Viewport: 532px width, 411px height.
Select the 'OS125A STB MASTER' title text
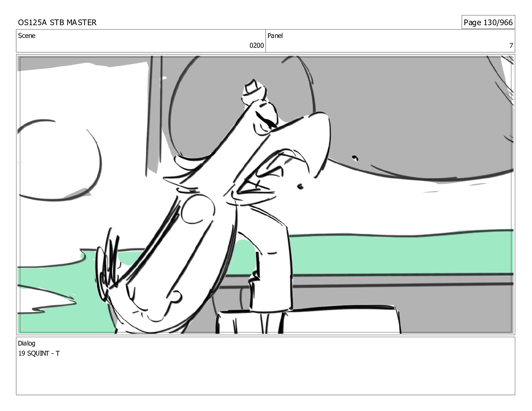coord(57,22)
